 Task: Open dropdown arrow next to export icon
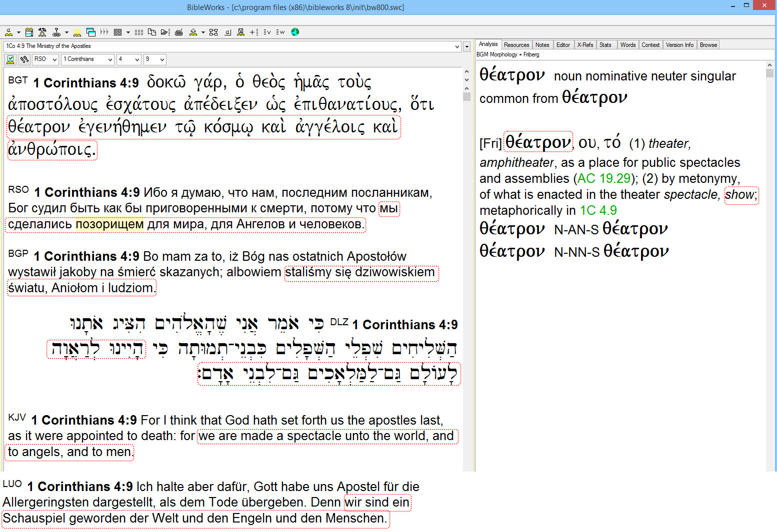[x=203, y=32]
